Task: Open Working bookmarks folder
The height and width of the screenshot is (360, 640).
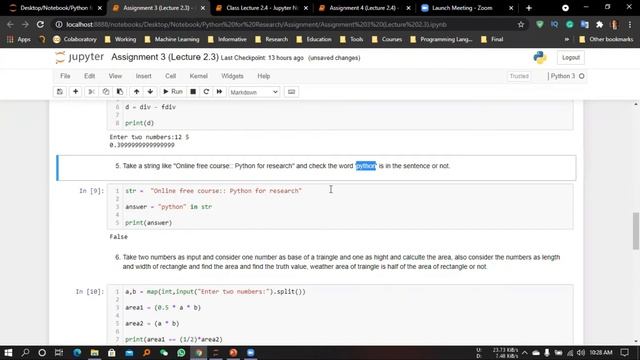Action: click(x=120, y=40)
